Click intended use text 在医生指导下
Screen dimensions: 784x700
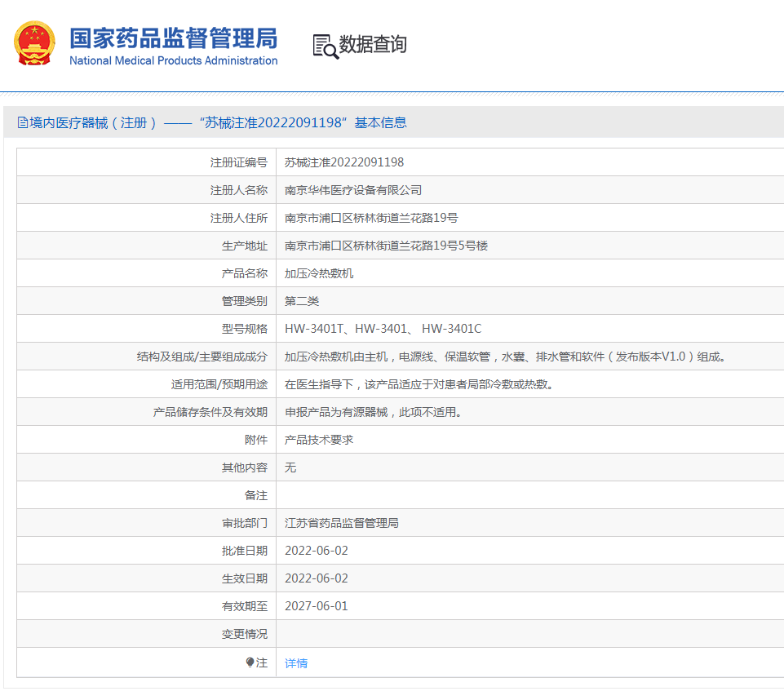tap(419, 384)
